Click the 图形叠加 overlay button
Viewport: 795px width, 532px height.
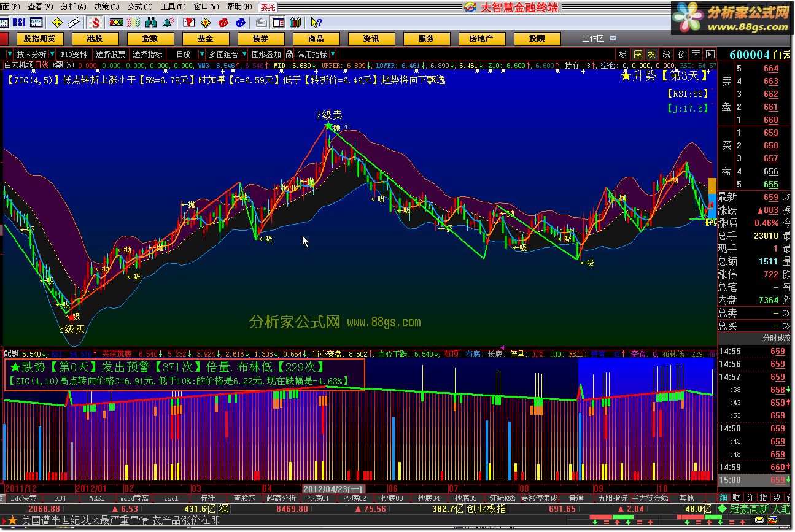pyautogui.click(x=266, y=55)
